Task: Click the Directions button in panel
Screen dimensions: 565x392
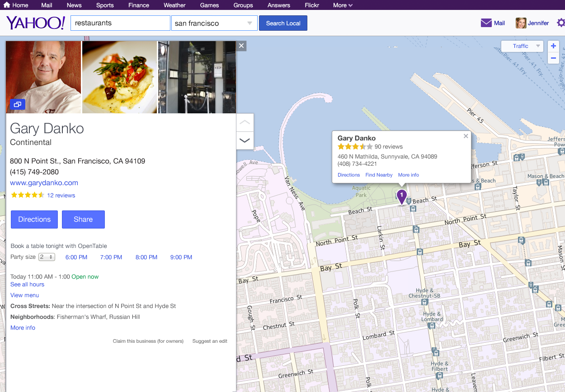Action: (34, 219)
